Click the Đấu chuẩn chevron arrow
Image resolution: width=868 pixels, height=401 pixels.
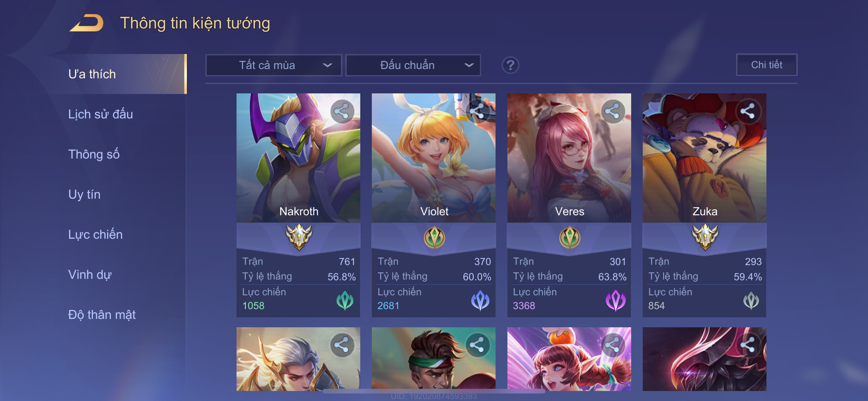point(469,65)
